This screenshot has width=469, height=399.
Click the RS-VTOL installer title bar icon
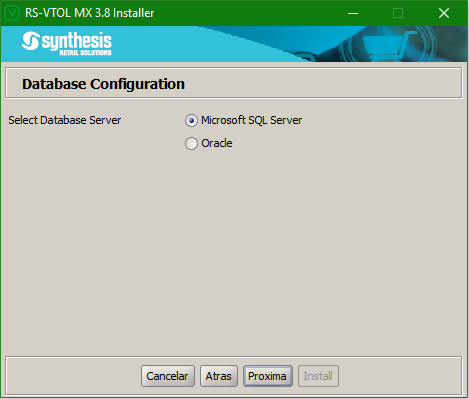(12, 13)
